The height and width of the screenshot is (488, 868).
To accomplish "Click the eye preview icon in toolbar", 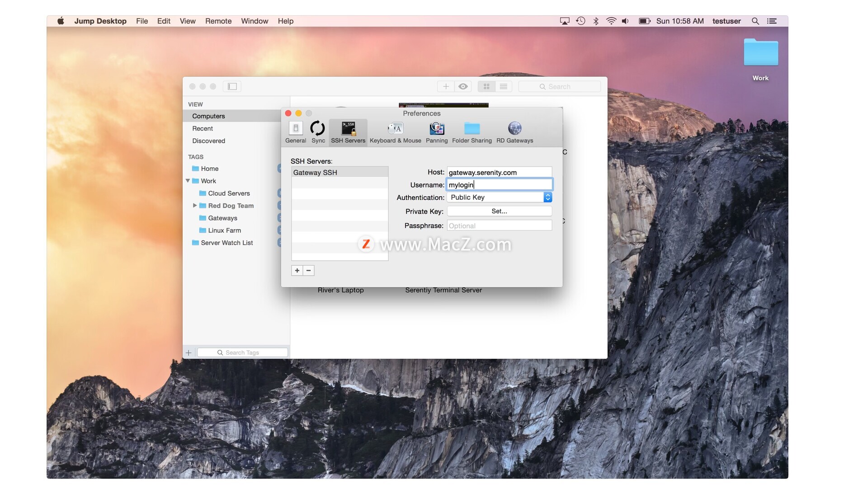I will (x=463, y=86).
